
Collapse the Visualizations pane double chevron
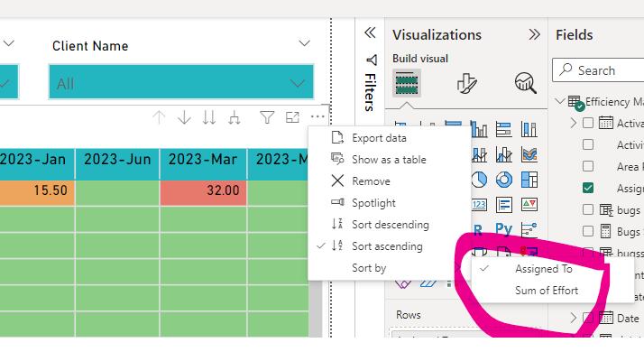(x=534, y=34)
